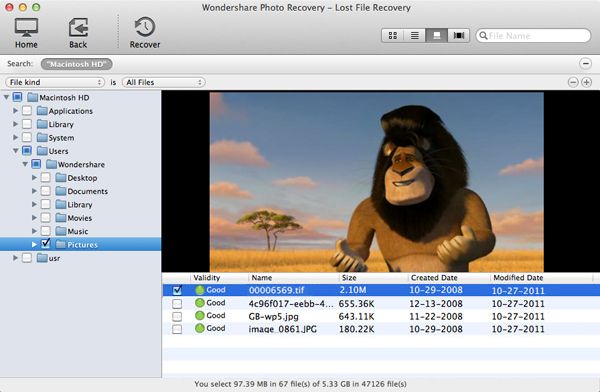The image size is (600, 392).
Task: Collapse the Wondershare folder
Action: coord(25,164)
